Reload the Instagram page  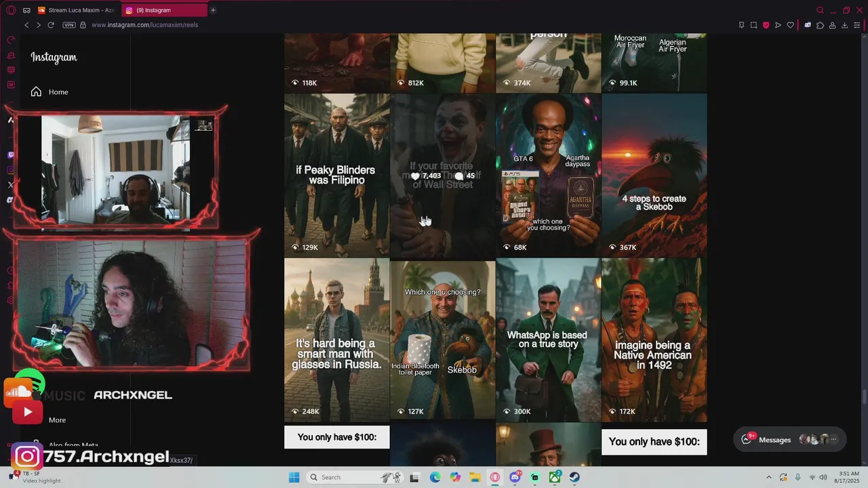pos(51,25)
